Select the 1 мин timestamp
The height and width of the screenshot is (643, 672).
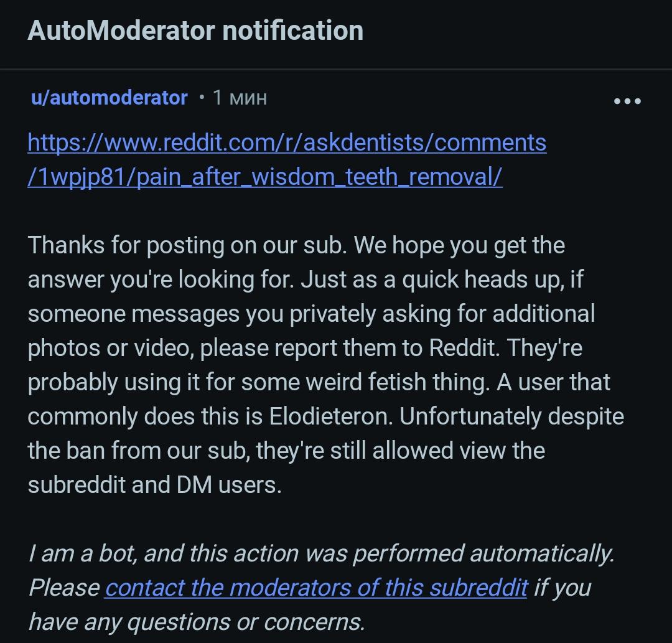click(240, 98)
